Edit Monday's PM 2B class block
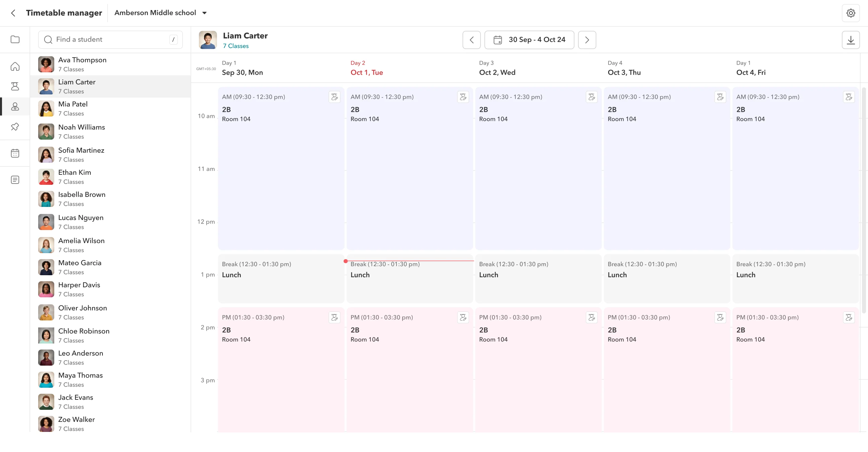Viewport: 868px width, 452px height. 334,317
